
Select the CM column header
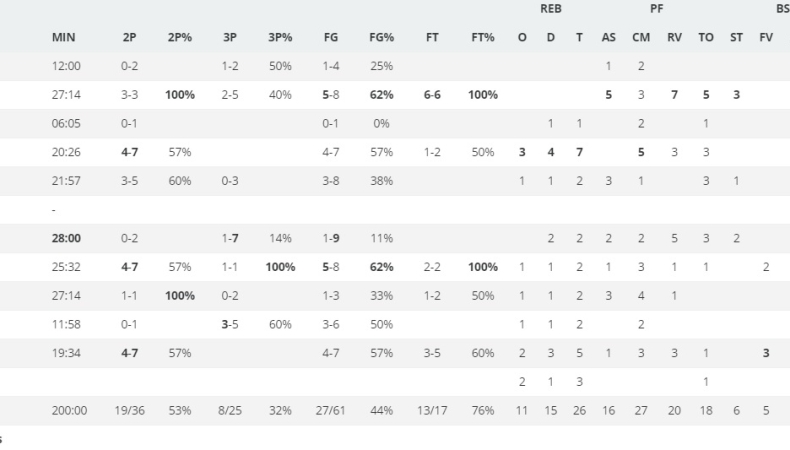pyautogui.click(x=640, y=40)
